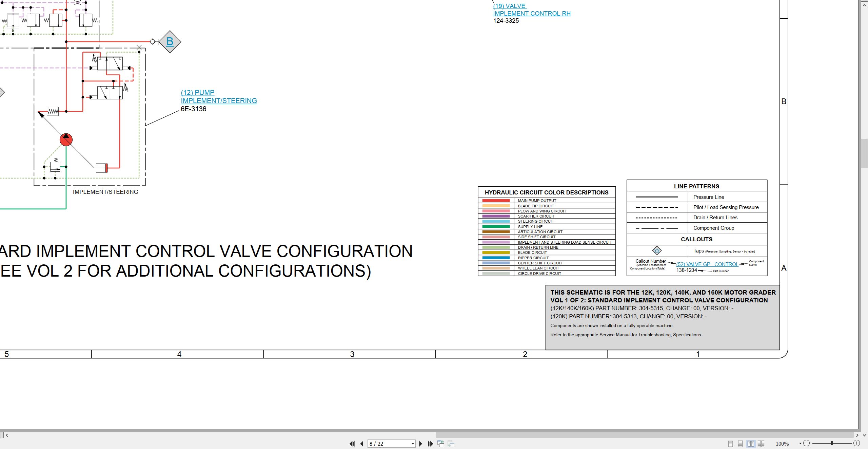The image size is (868, 449).
Task: Open the zoom percentage dropdown
Action: pyautogui.click(x=800, y=444)
